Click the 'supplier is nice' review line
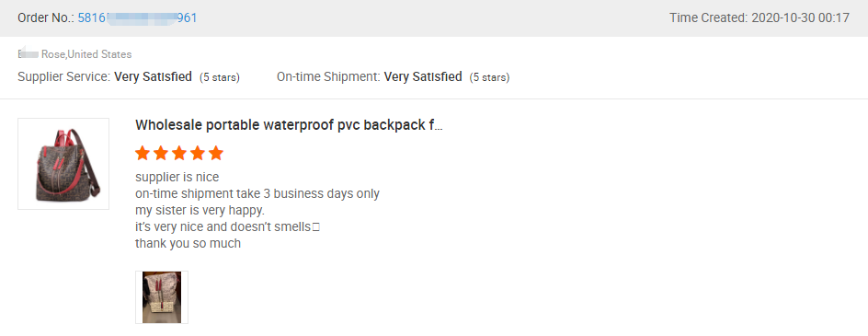 point(177,178)
